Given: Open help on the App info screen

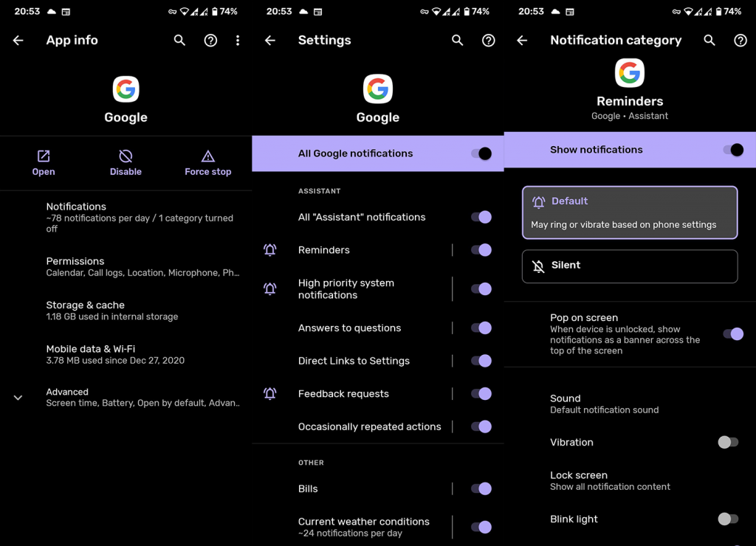Looking at the screenshot, I should (210, 41).
